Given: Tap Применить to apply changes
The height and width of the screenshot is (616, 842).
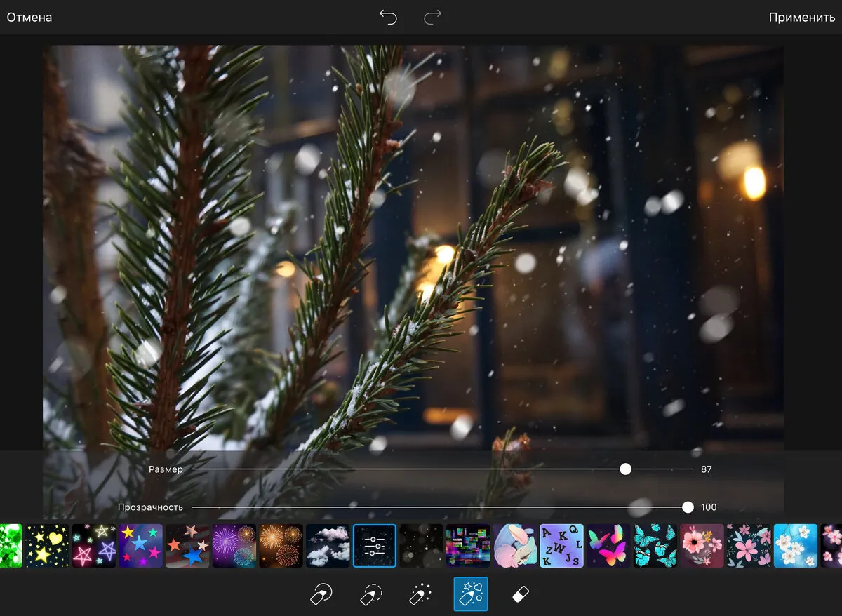Looking at the screenshot, I should click(802, 17).
